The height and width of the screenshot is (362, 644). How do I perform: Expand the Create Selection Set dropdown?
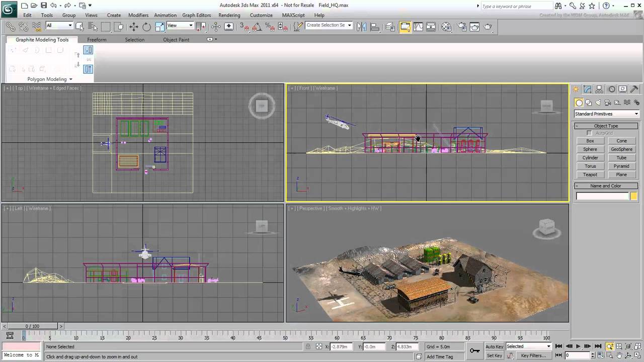349,26
